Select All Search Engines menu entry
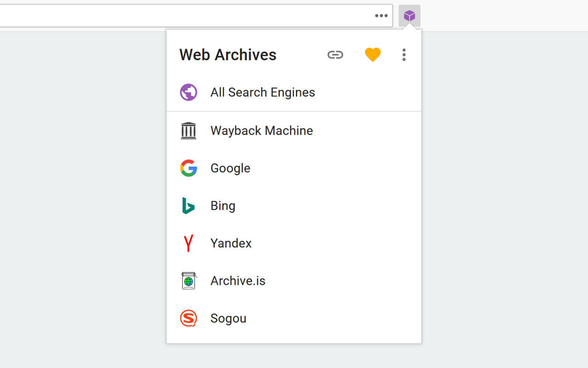 click(294, 92)
